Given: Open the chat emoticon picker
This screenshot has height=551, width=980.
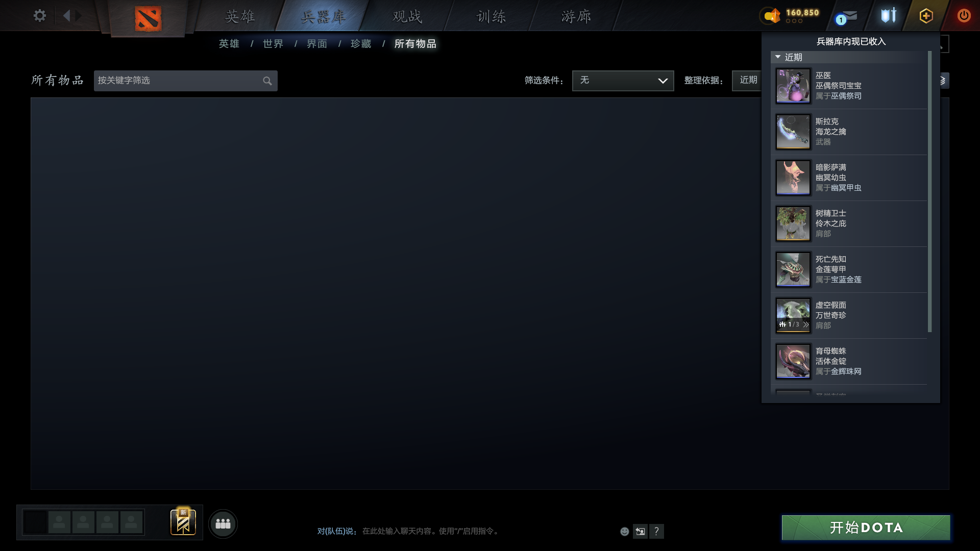Looking at the screenshot, I should [624, 532].
